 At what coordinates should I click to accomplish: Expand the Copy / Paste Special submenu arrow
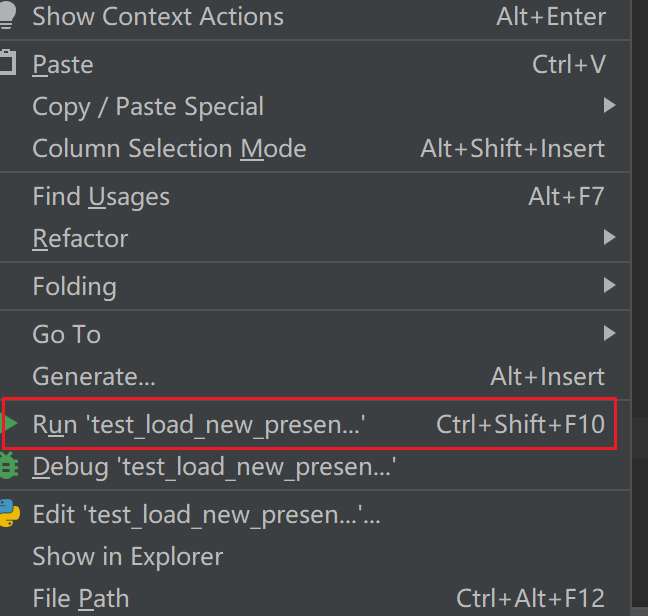(610, 106)
